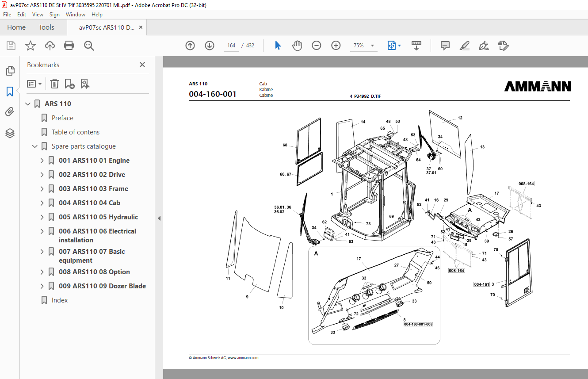
Task: Expand the 003 ARS110 03 Frame bookmark
Action: coord(42,189)
